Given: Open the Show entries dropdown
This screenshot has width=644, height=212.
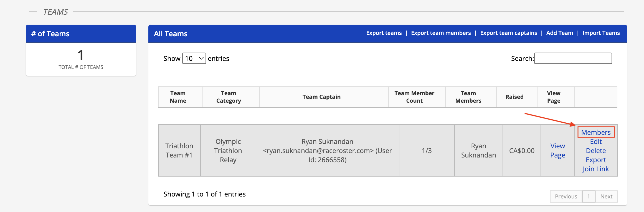Looking at the screenshot, I should [x=194, y=58].
